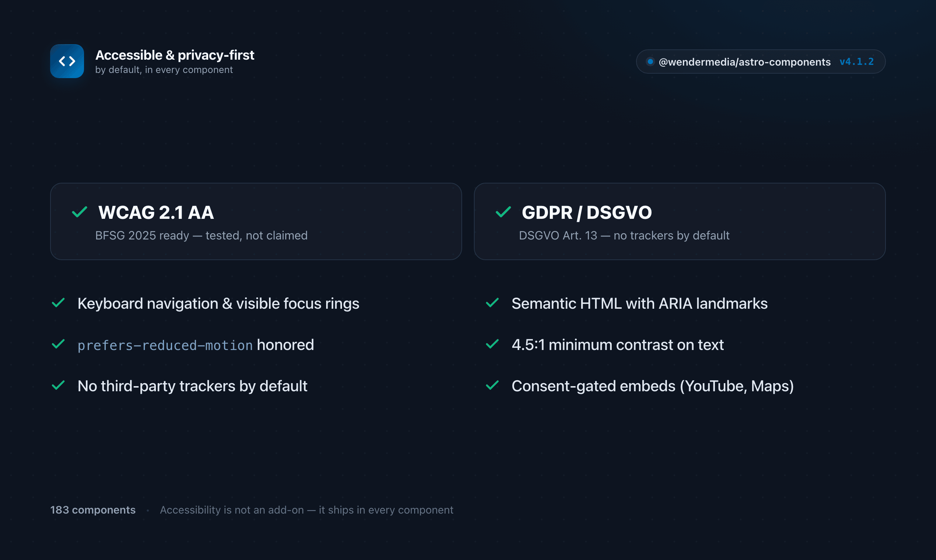Image resolution: width=936 pixels, height=560 pixels.
Task: Click '4.5:1 minimum contrast on text'
Action: click(618, 345)
